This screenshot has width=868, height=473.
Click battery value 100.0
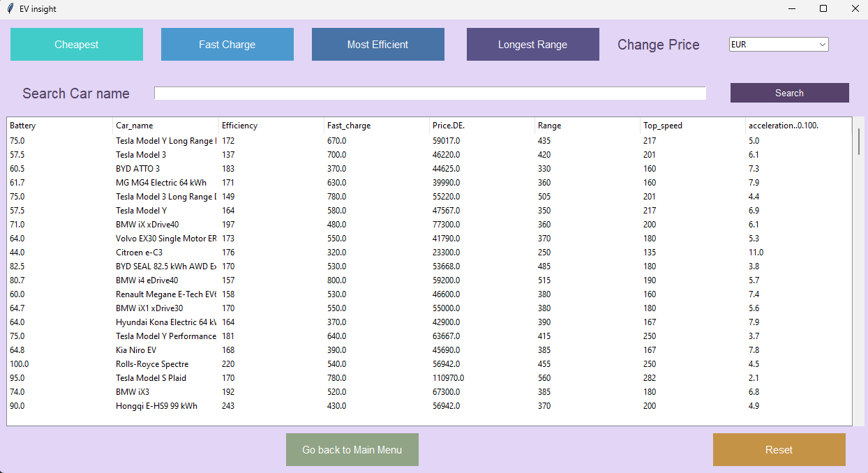[x=20, y=364]
